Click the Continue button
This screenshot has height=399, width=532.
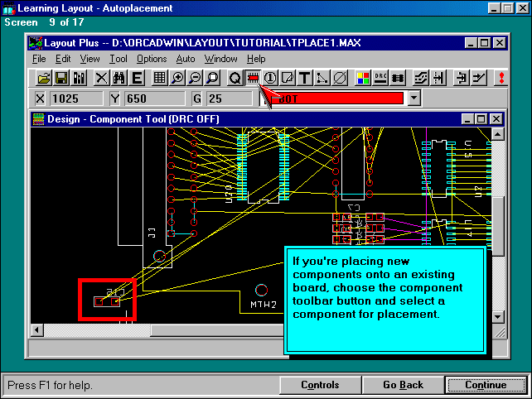(486, 385)
